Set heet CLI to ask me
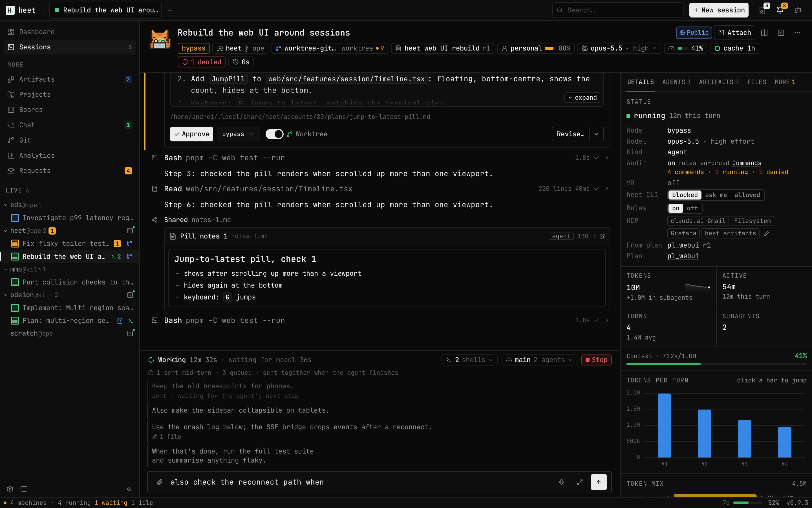This screenshot has width=812, height=508. point(716,195)
